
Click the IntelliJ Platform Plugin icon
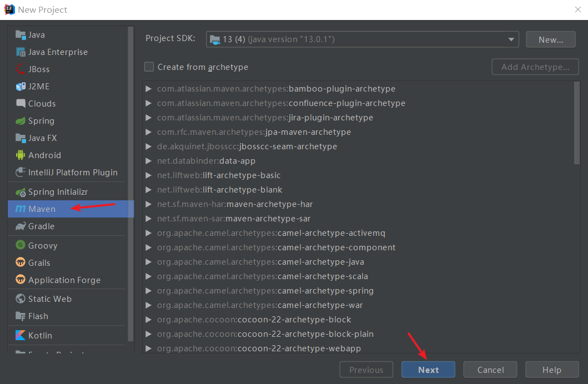(x=20, y=173)
